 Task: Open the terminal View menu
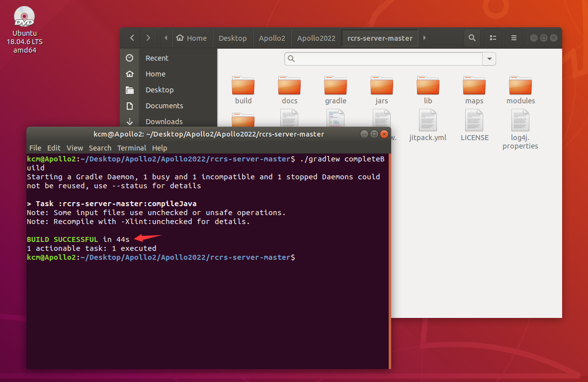tap(75, 148)
